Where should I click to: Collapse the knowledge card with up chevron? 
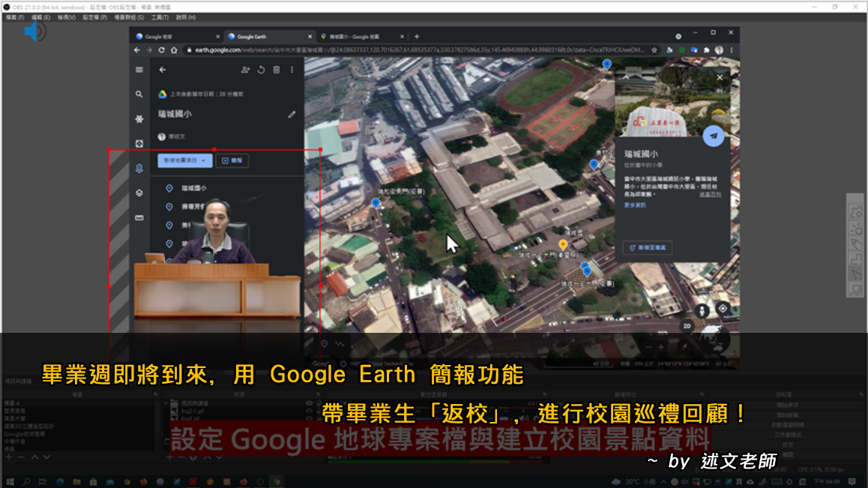(626, 77)
